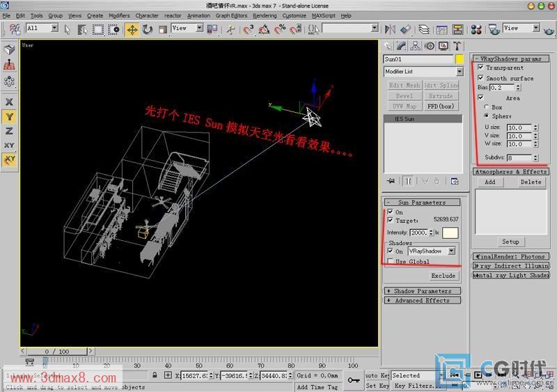Select the Rotate tool in toolbar
The height and width of the screenshot is (392, 557).
(148, 29)
